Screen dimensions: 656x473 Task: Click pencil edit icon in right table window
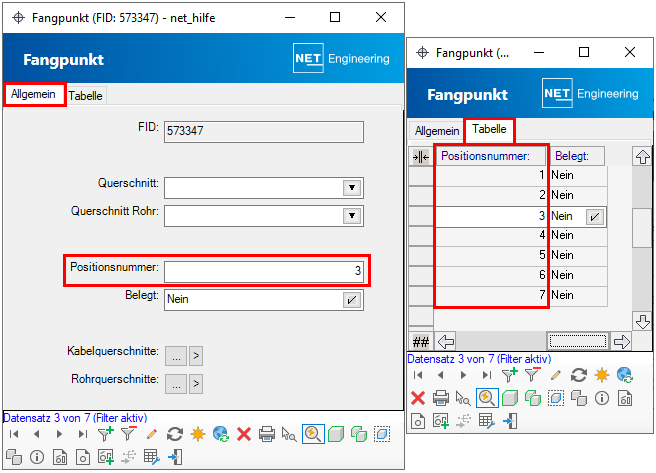555,375
